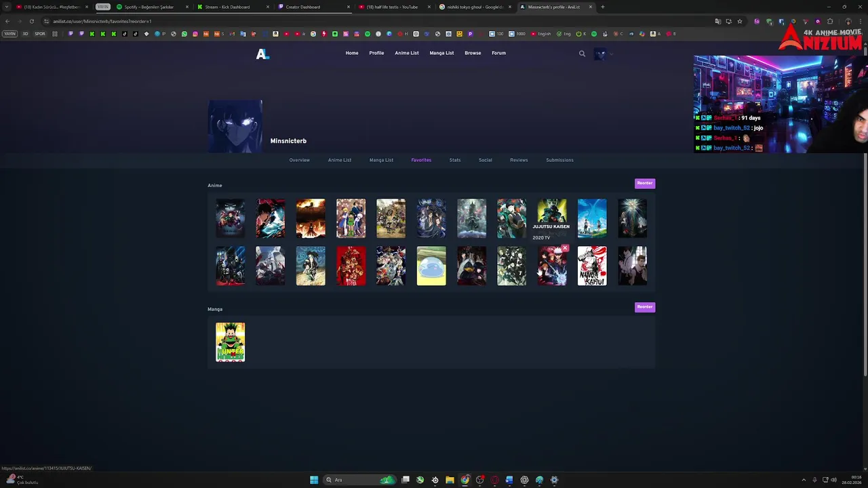Click the Minsnicterb username text

(288, 141)
